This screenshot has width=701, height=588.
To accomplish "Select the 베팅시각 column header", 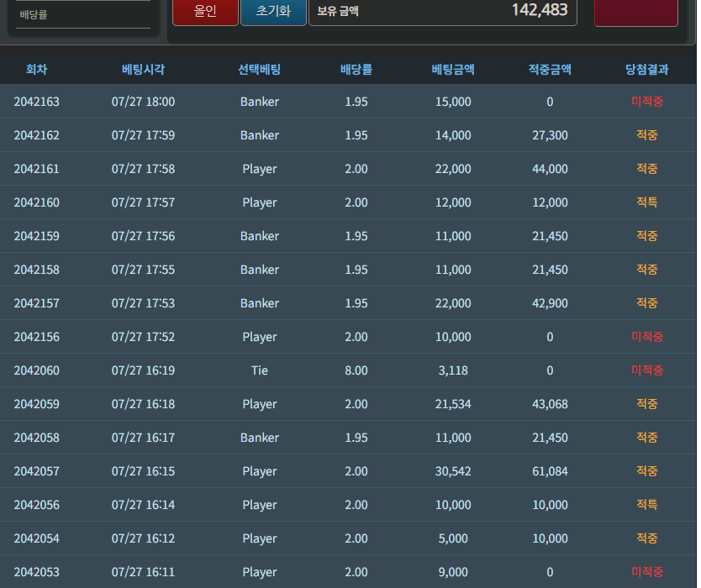I will [143, 69].
